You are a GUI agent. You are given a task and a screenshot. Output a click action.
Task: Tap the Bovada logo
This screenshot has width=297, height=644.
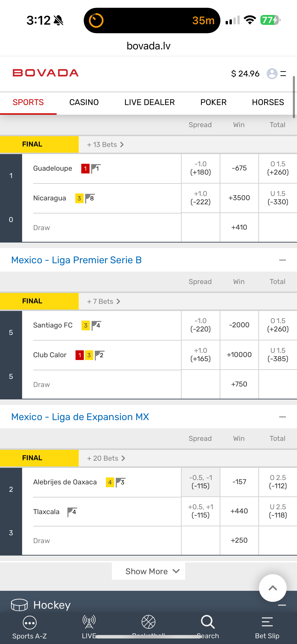point(46,73)
